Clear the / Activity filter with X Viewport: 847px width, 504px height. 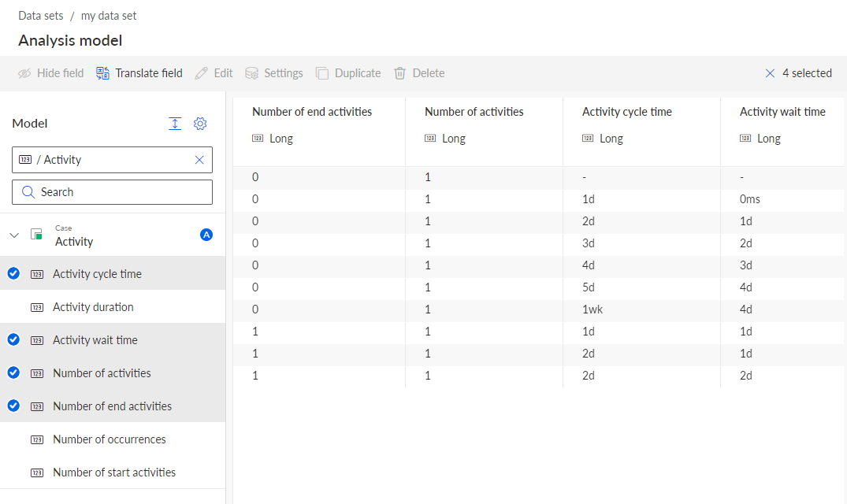click(199, 160)
